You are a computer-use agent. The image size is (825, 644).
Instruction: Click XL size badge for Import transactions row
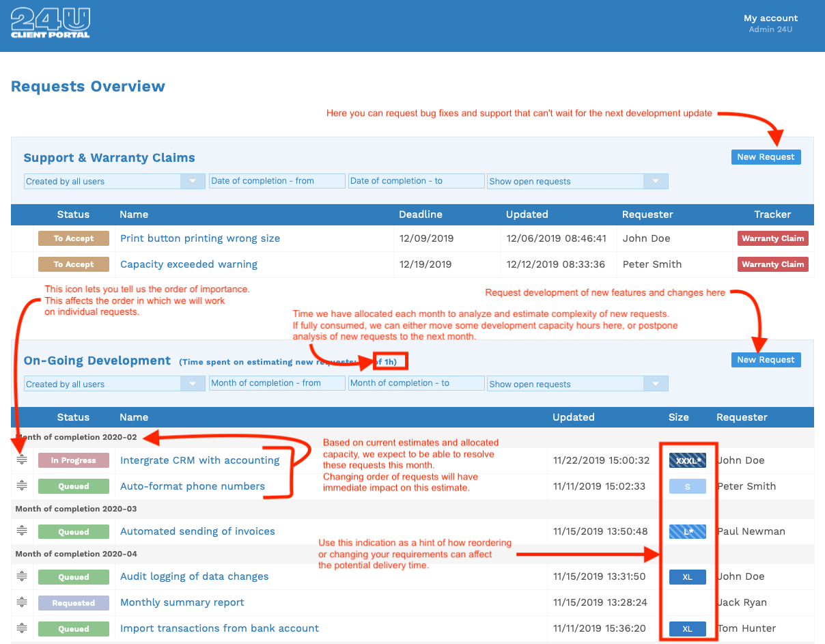click(687, 629)
